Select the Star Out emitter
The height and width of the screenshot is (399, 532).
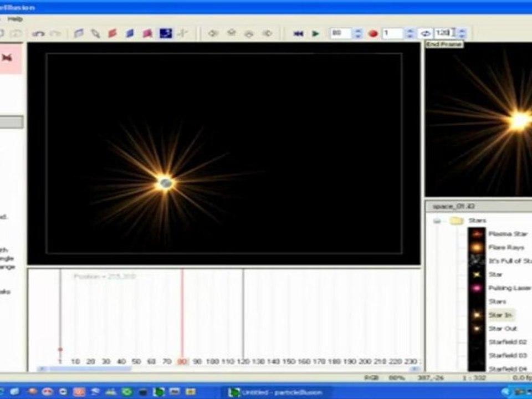click(x=503, y=329)
